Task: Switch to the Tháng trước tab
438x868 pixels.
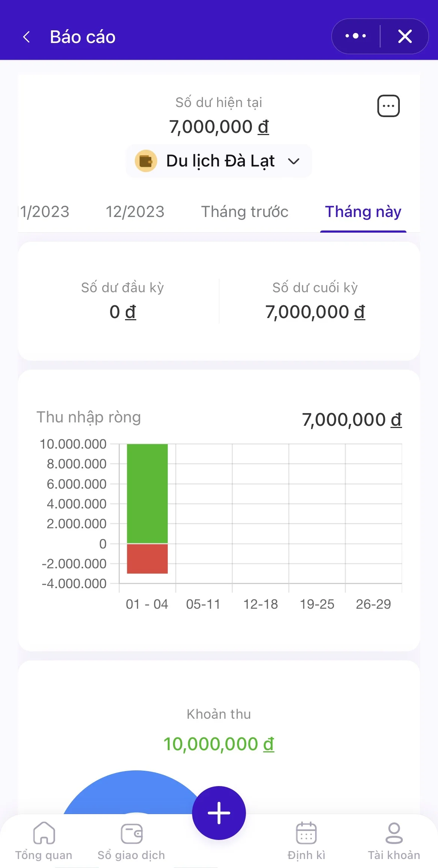Action: [244, 212]
